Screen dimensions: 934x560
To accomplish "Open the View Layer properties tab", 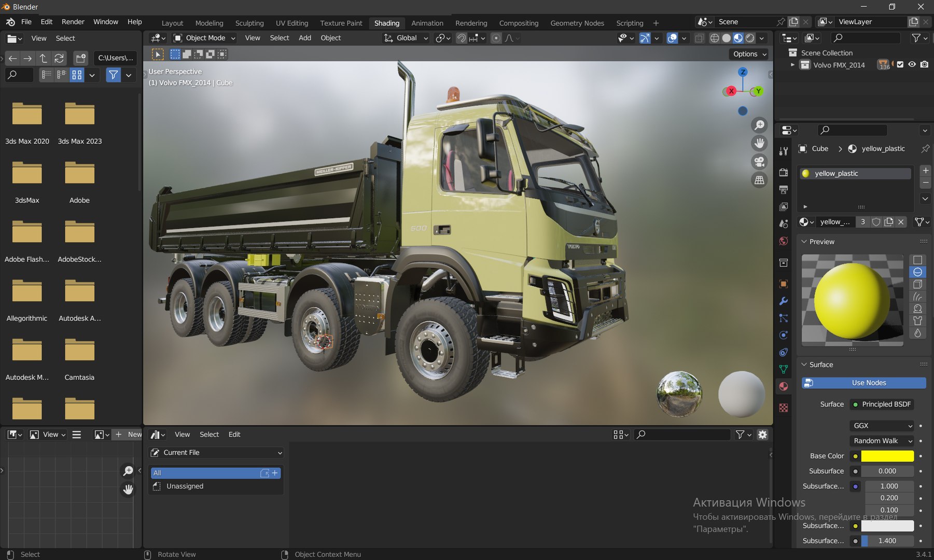I will pos(784,206).
